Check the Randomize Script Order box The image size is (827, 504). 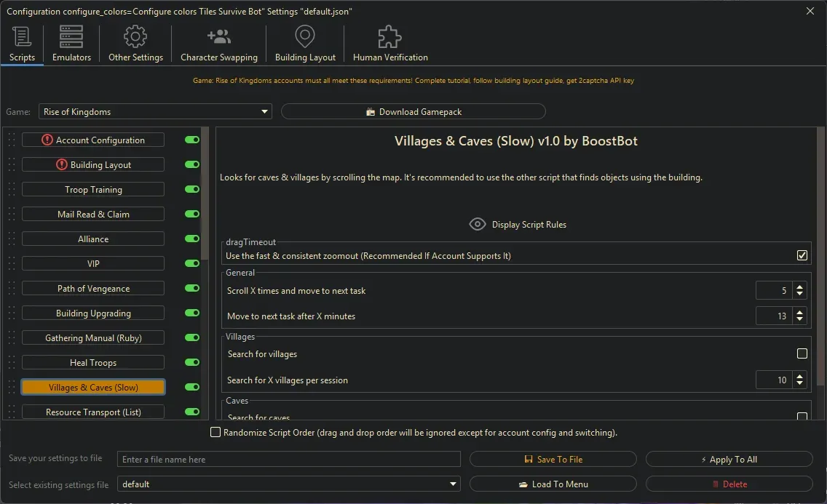(x=215, y=433)
